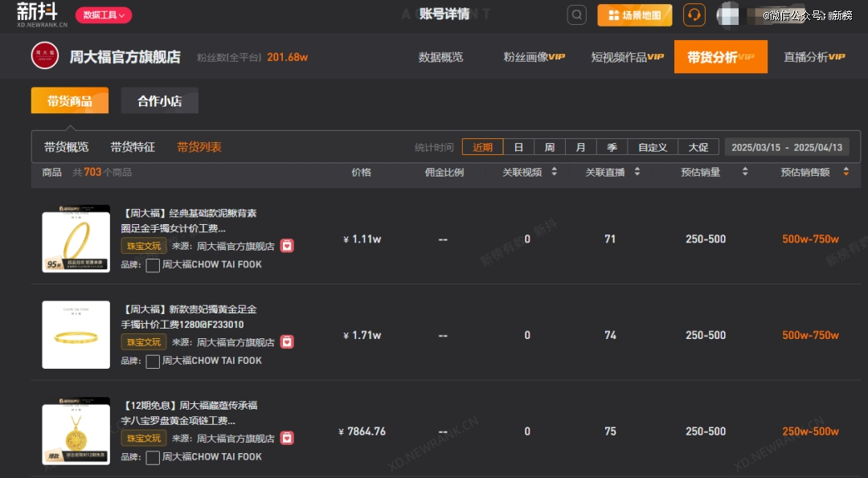Click 关联直播 value 71
868x478 pixels.
610,239
